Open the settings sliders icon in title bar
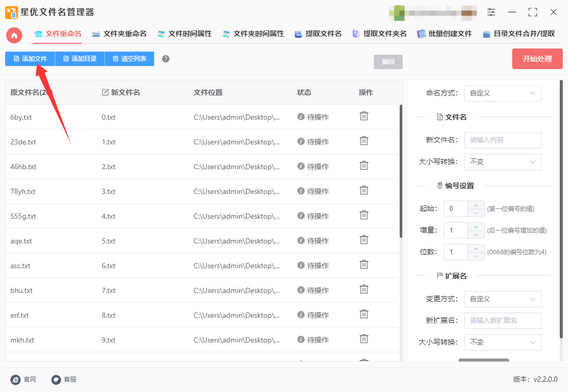Screen dimensions: 568x392 click(x=491, y=12)
